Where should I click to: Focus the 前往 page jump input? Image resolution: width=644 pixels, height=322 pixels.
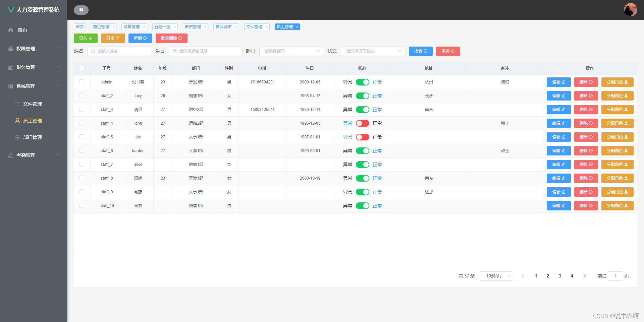point(615,276)
